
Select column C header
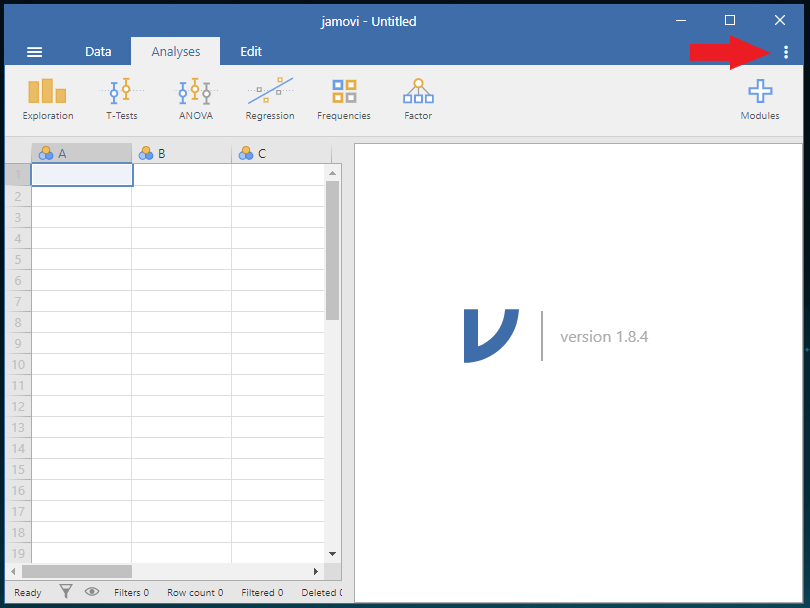click(x=282, y=153)
